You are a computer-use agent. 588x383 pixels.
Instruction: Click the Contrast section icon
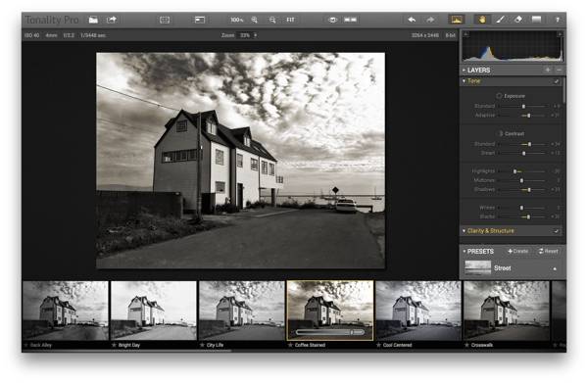(x=501, y=133)
